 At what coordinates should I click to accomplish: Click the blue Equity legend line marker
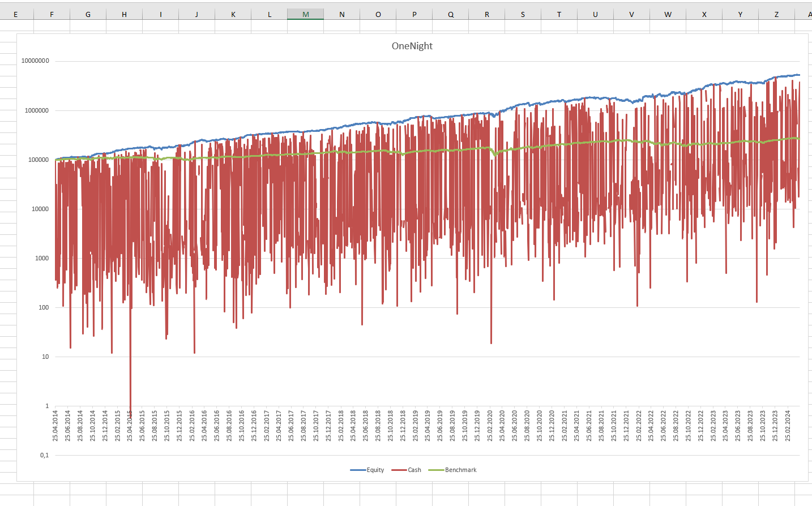(x=358, y=470)
